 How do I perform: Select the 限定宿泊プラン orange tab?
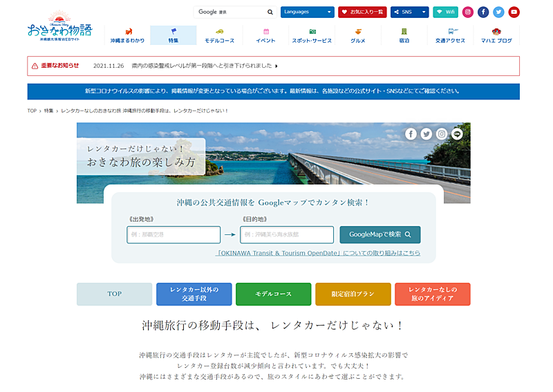pos(353,294)
